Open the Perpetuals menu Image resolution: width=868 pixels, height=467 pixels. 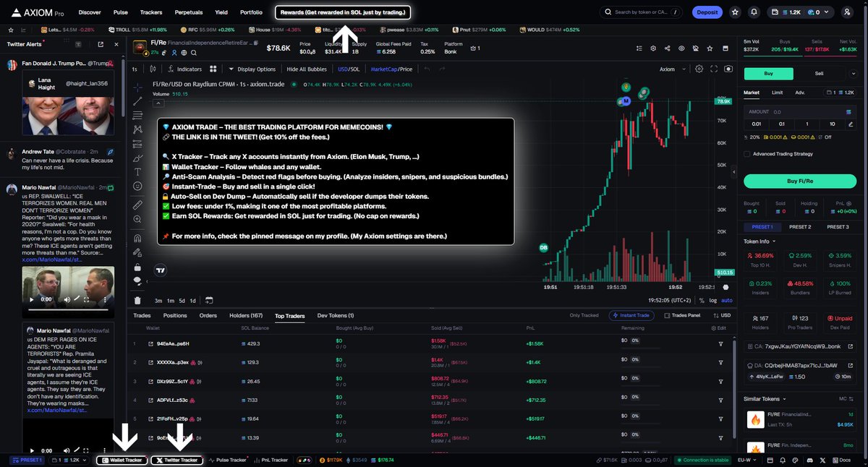point(189,12)
